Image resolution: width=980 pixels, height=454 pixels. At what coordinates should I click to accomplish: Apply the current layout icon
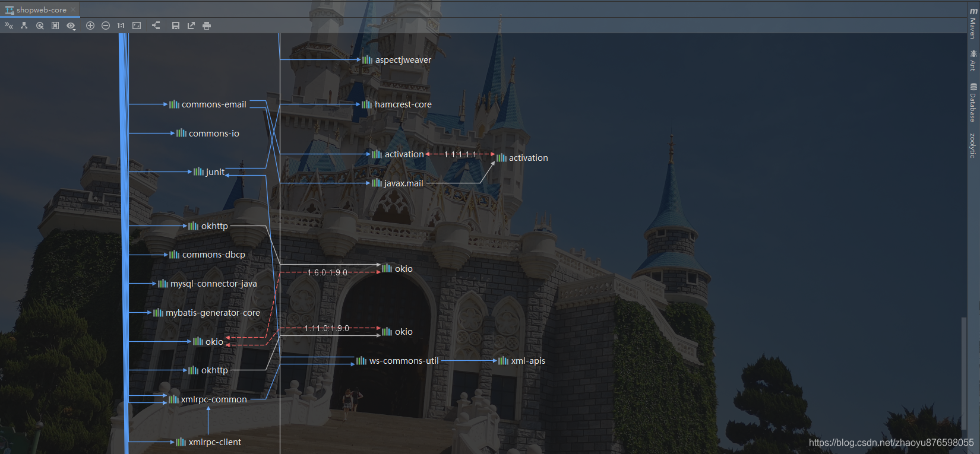[156, 26]
